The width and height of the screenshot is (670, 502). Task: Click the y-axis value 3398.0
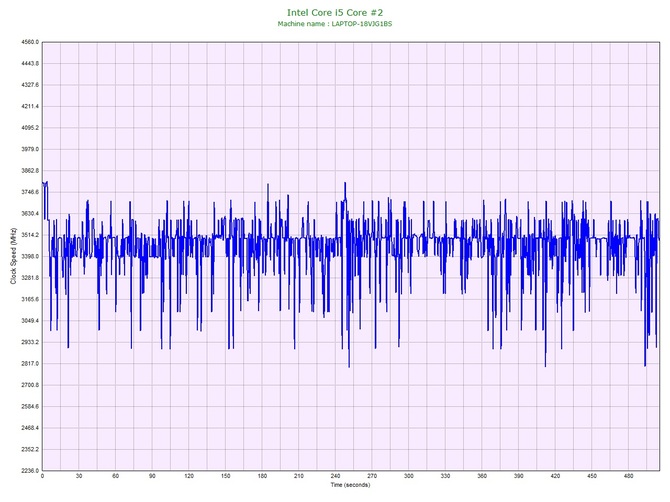(30, 256)
